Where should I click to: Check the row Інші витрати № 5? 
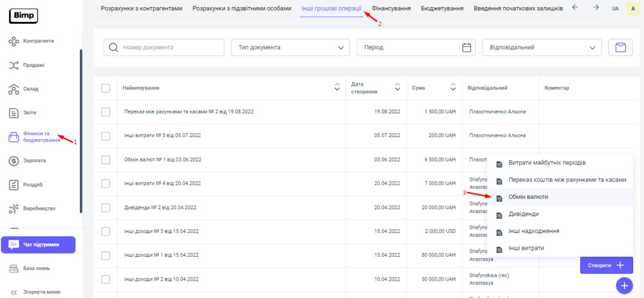tap(106, 135)
